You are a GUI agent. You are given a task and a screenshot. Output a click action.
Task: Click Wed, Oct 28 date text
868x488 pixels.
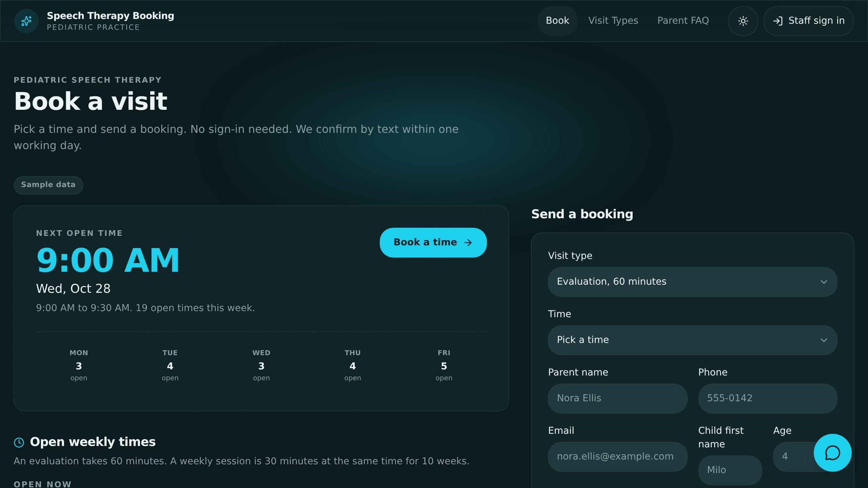tap(73, 289)
